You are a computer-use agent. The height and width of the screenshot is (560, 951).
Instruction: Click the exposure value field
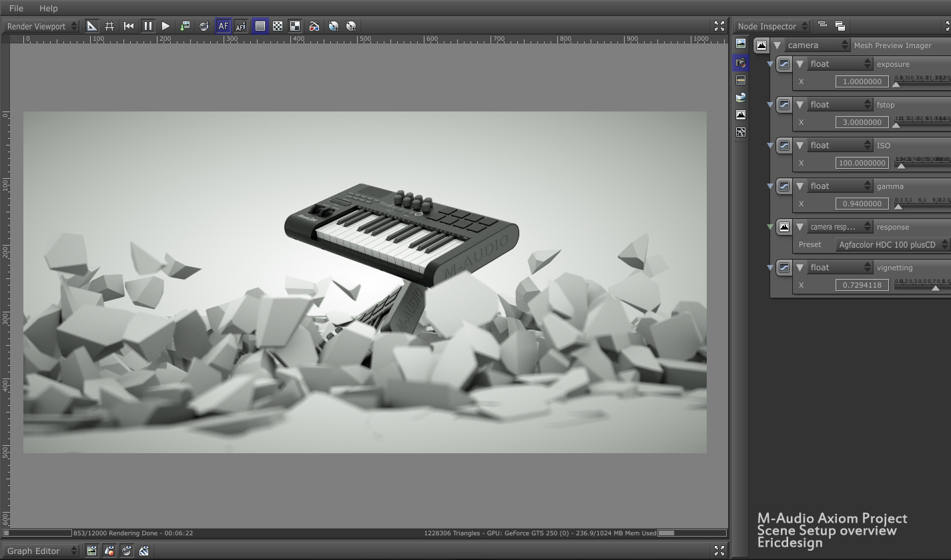pos(862,81)
